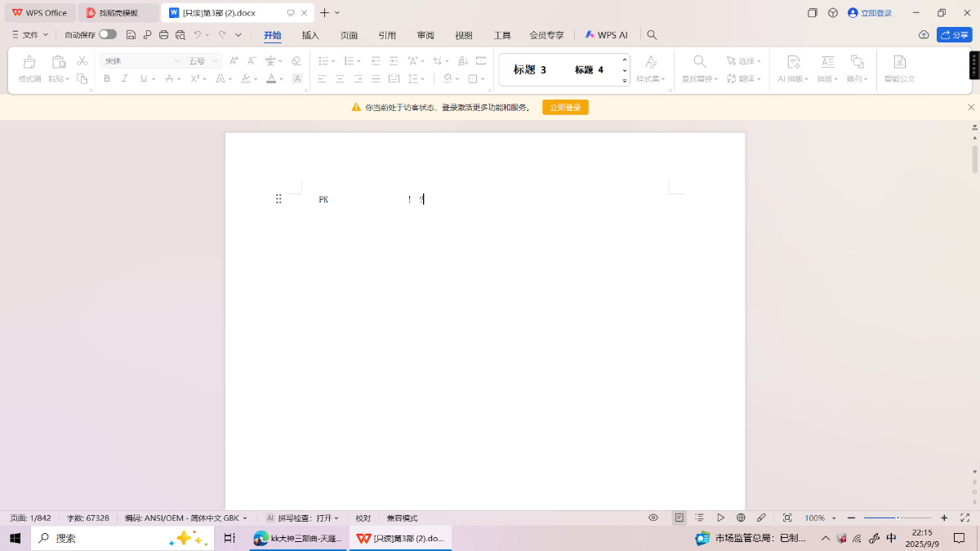Click the cloud upload icon near 分享
The height and width of the screenshot is (551, 980).
[x=924, y=35]
